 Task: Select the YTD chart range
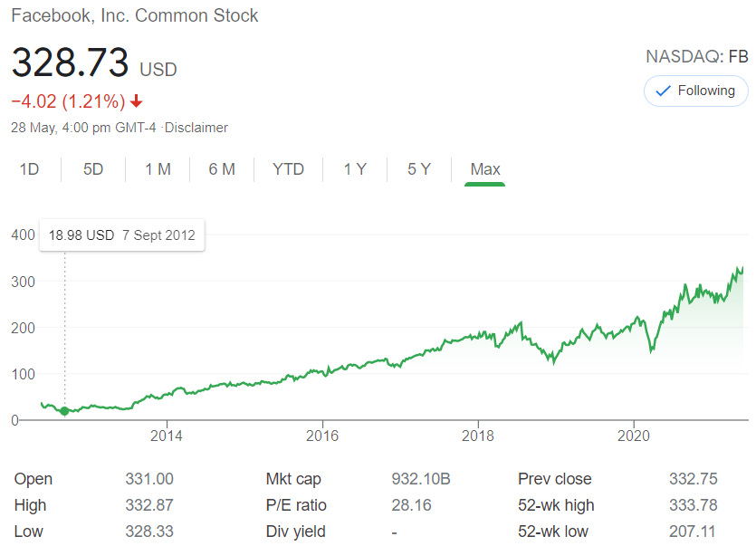coord(288,169)
